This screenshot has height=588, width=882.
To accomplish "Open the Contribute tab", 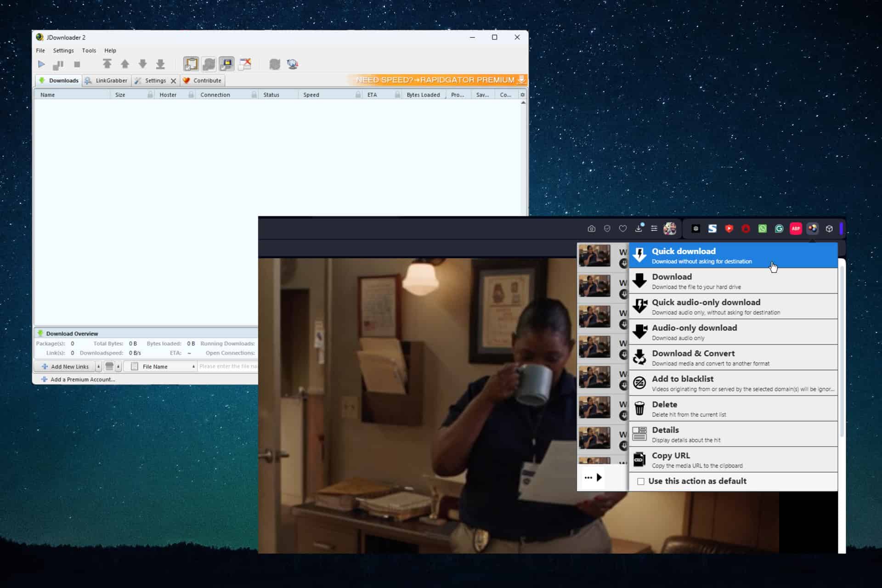I will click(x=202, y=80).
